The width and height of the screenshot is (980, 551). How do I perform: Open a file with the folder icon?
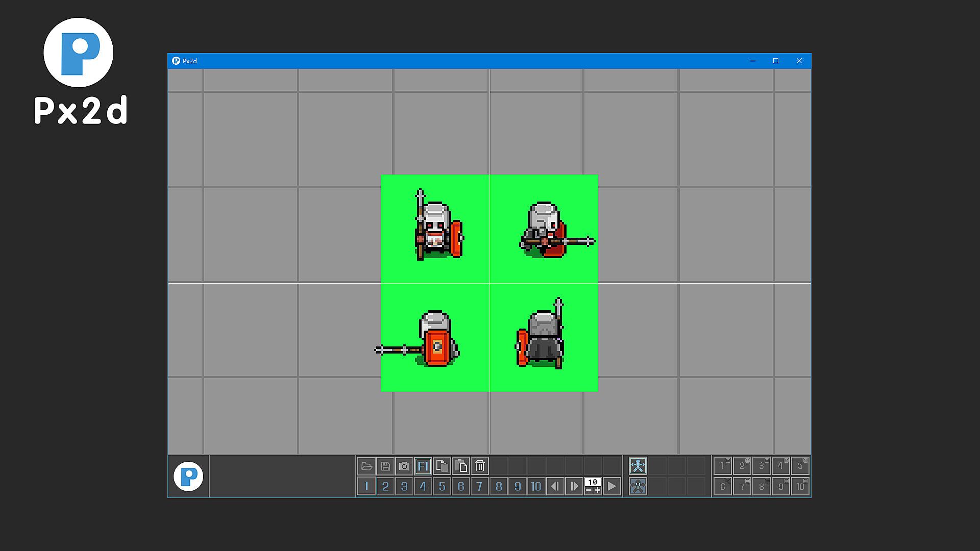pos(366,466)
